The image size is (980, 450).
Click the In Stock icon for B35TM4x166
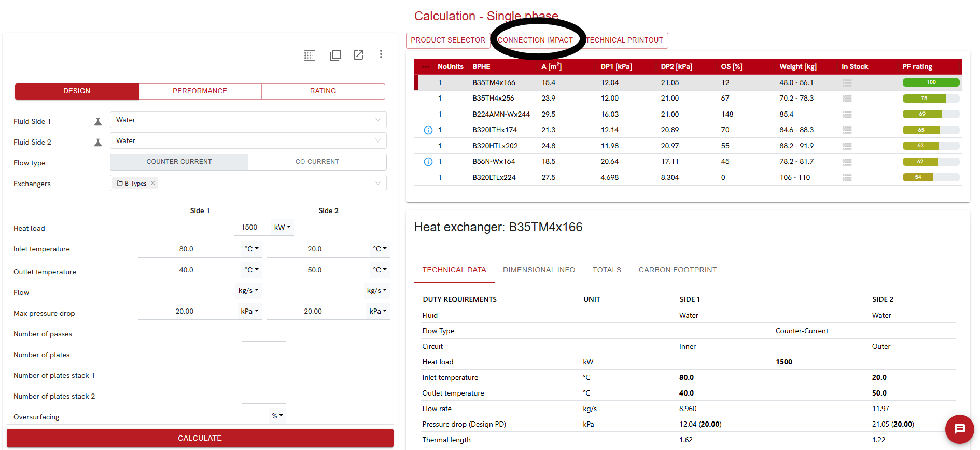(x=847, y=83)
